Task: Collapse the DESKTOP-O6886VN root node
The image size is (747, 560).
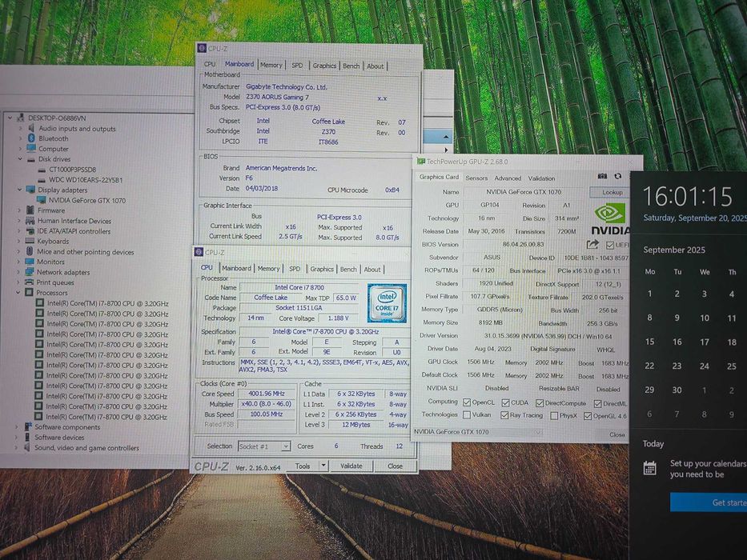Action: coord(10,117)
